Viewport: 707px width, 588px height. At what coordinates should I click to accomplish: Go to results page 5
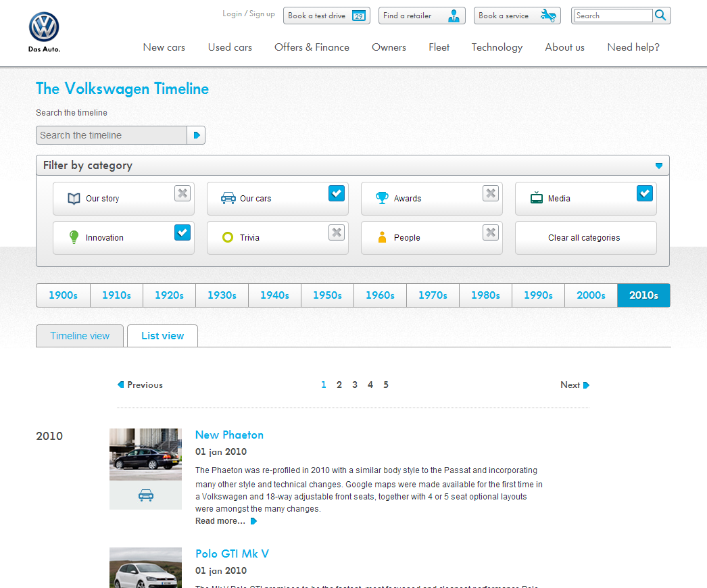[x=386, y=385]
